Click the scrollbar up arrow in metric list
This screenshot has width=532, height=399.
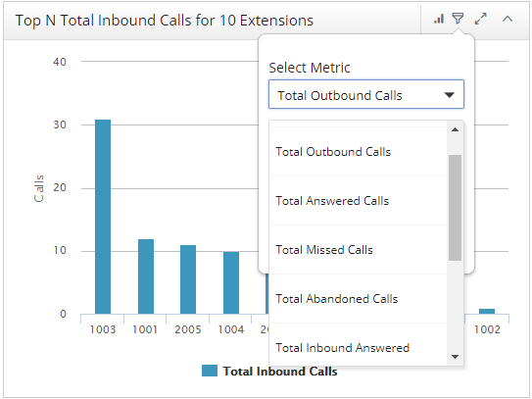pyautogui.click(x=455, y=129)
